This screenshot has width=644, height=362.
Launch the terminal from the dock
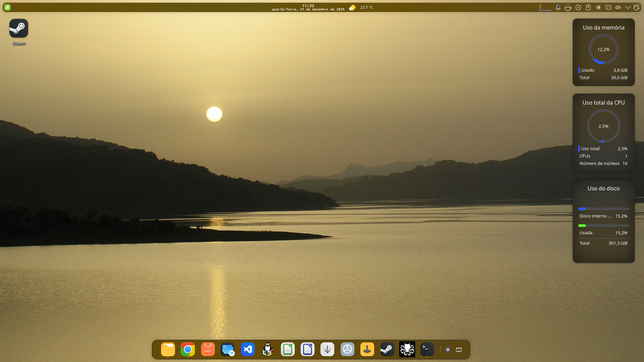427,350
